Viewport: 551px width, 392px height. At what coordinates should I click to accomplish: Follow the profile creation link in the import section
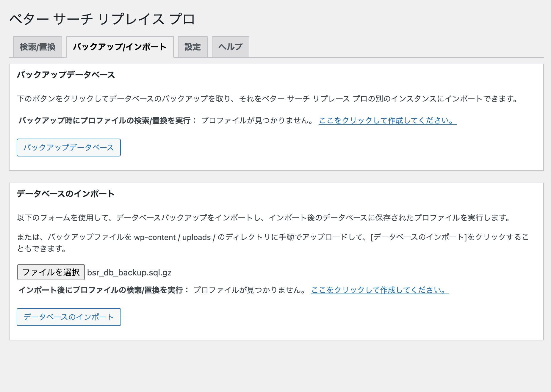pos(380,290)
